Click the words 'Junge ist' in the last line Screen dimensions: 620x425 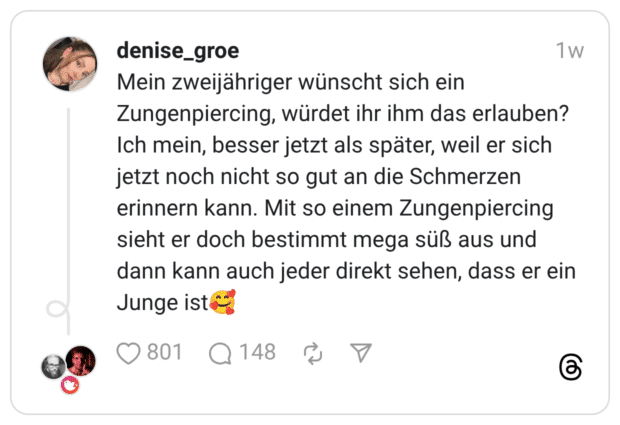tap(161, 300)
